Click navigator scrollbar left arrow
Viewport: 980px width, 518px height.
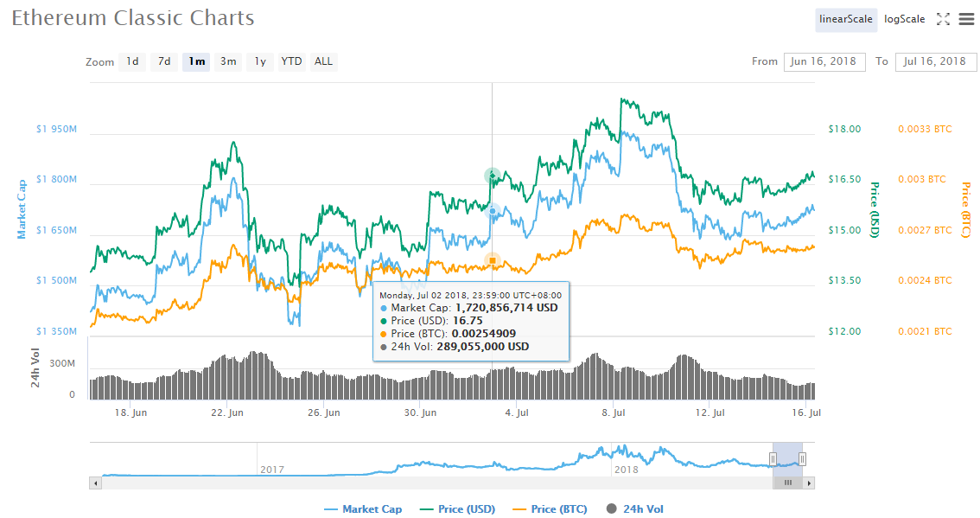96,483
